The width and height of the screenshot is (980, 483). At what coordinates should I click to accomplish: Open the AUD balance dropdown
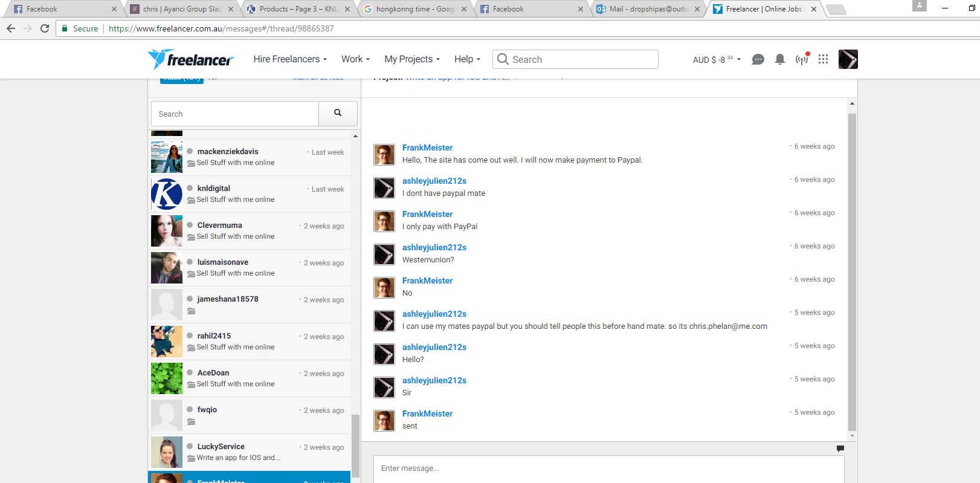point(717,59)
